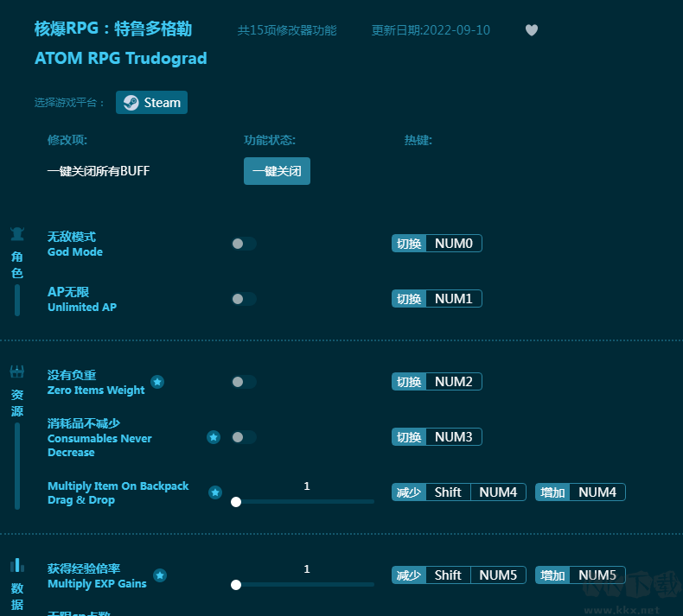Click the 数据 stats chart icon

pyautogui.click(x=17, y=565)
